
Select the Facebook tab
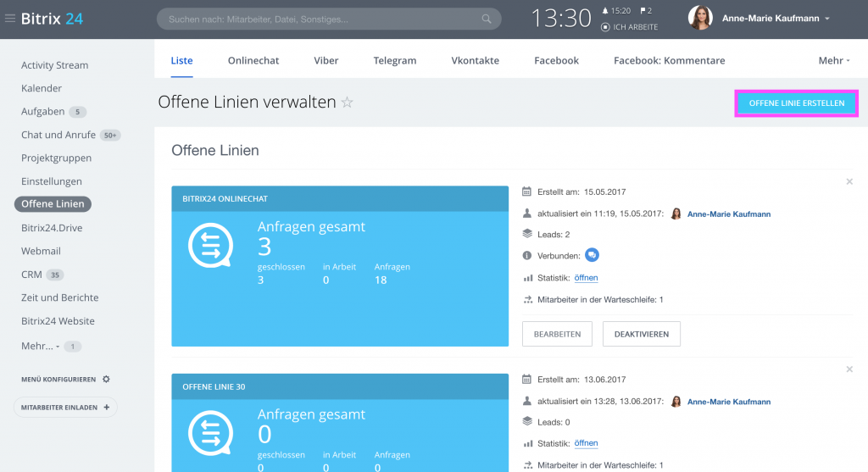556,60
